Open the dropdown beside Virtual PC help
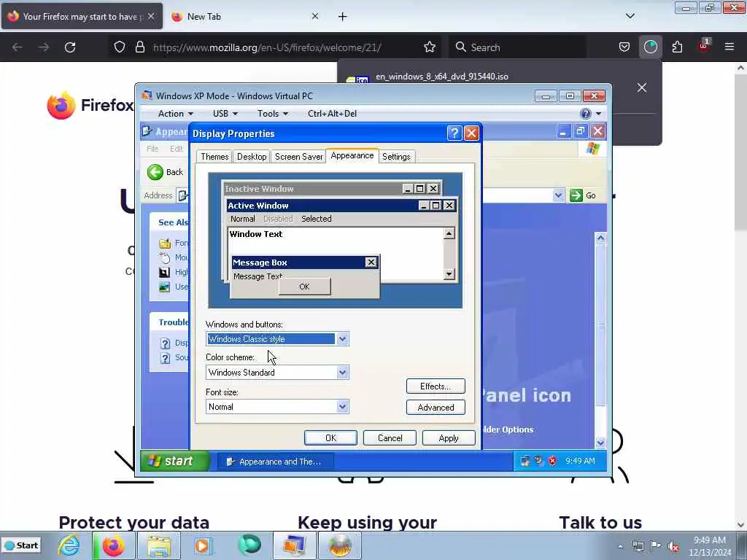Screen dimensions: 747x560 pos(598,113)
